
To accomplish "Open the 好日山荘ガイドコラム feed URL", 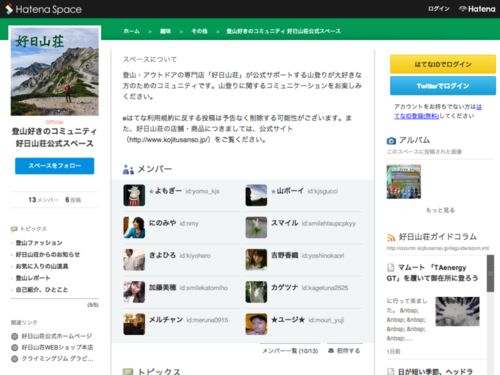I will coord(438,248).
